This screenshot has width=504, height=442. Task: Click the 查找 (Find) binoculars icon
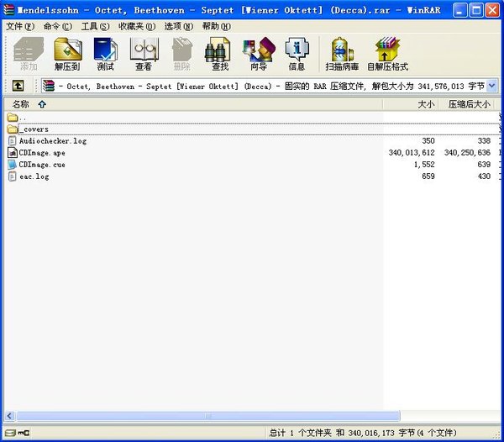(218, 50)
